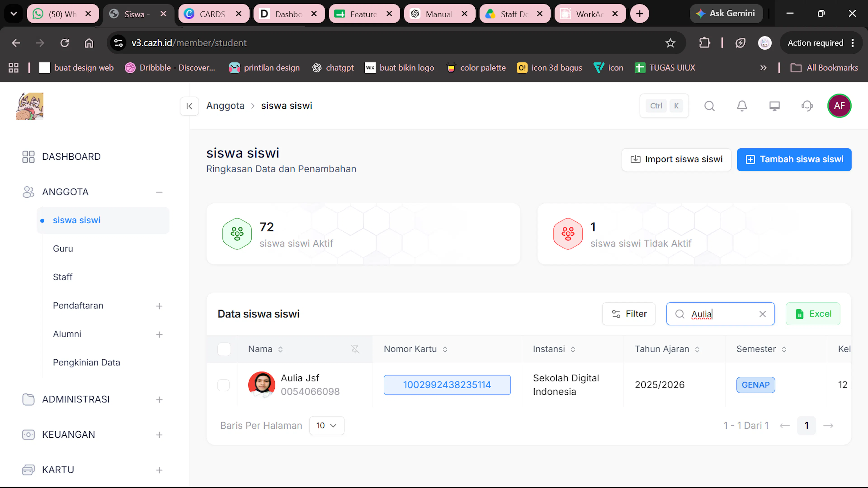The width and height of the screenshot is (868, 488).
Task: Click the monitor display icon in header
Action: (x=774, y=106)
